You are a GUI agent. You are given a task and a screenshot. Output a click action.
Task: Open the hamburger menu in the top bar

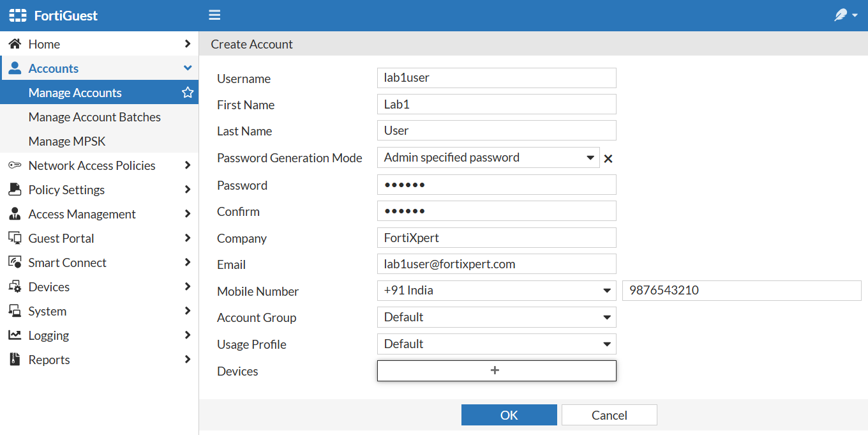214,15
